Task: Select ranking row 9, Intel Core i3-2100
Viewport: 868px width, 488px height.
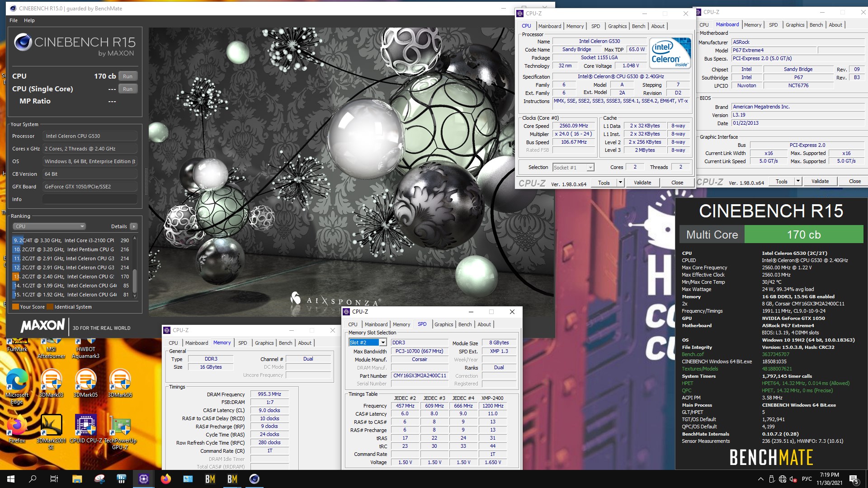Action: (x=71, y=240)
